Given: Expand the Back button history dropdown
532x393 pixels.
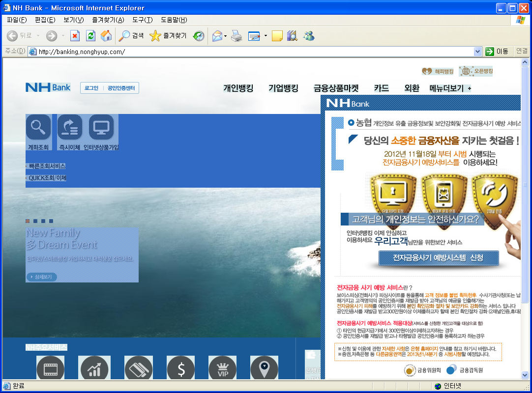Looking at the screenshot, I should (x=38, y=35).
